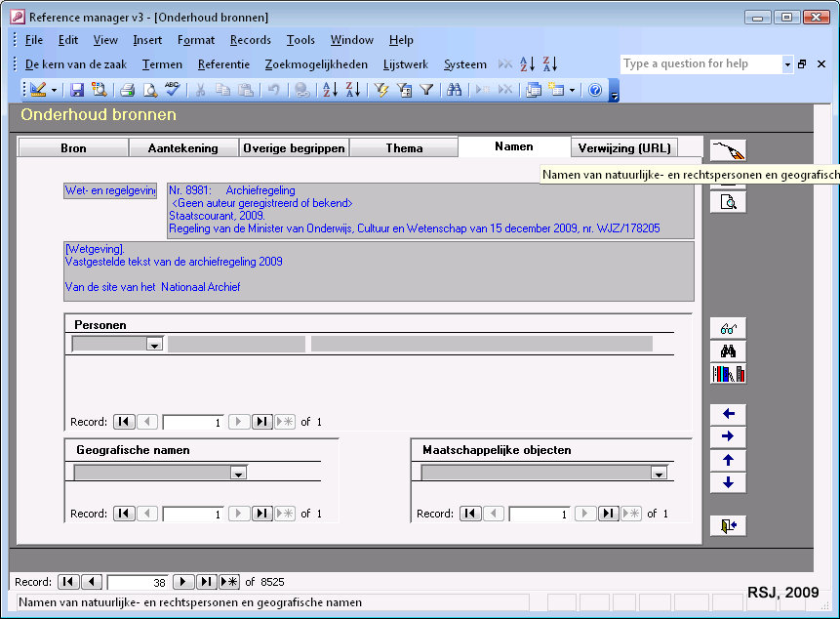Run spelling check from the toolbar
This screenshot has width=840, height=619.
(172, 90)
